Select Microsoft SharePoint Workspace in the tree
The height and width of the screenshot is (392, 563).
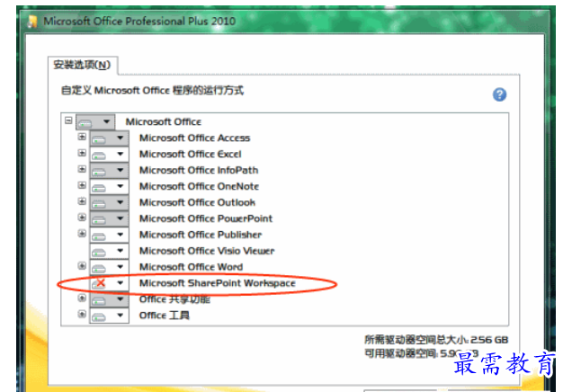[x=218, y=283]
